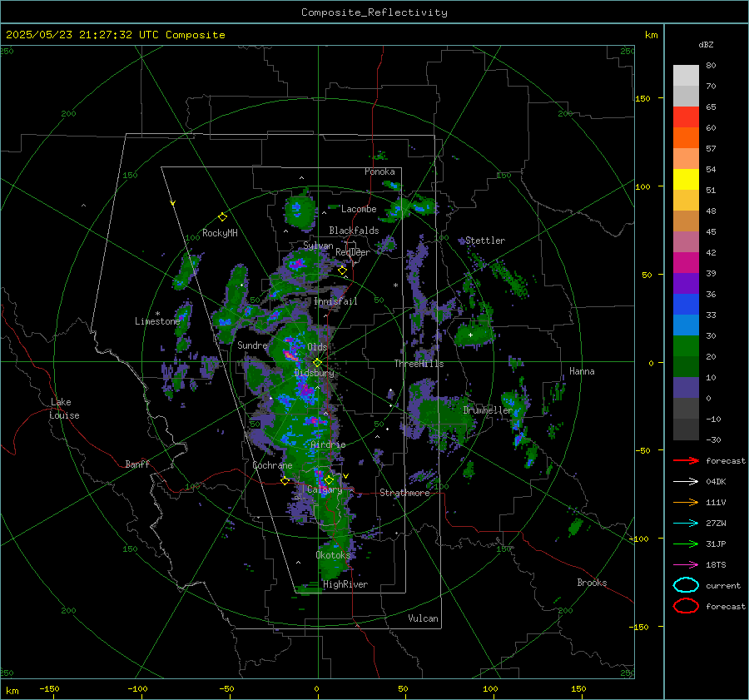Pick the light gray 70-80 dBZ swatch
This screenshot has height=700, width=749.
pos(686,75)
